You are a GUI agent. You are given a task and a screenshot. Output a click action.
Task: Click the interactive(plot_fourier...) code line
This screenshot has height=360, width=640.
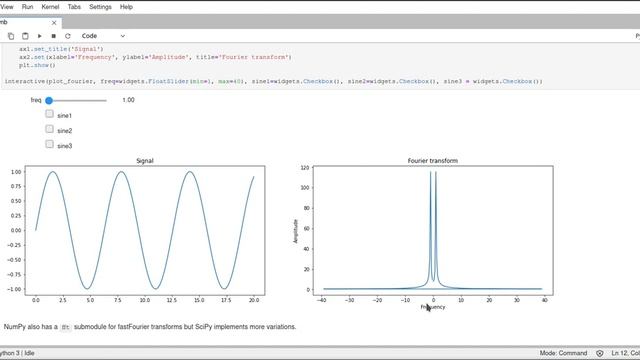coord(273,81)
